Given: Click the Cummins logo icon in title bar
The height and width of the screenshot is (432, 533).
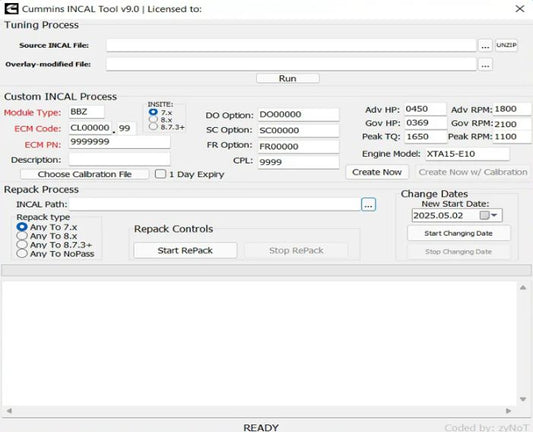Looking at the screenshot, I should click(11, 8).
